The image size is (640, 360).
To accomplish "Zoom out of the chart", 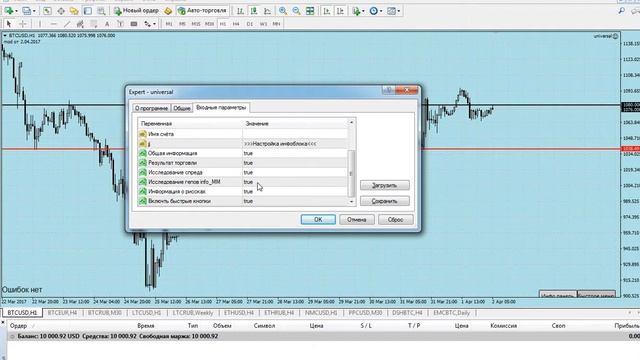I will point(296,11).
